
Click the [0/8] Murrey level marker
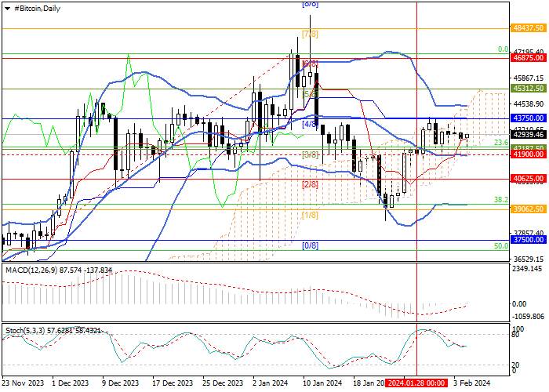[310, 245]
